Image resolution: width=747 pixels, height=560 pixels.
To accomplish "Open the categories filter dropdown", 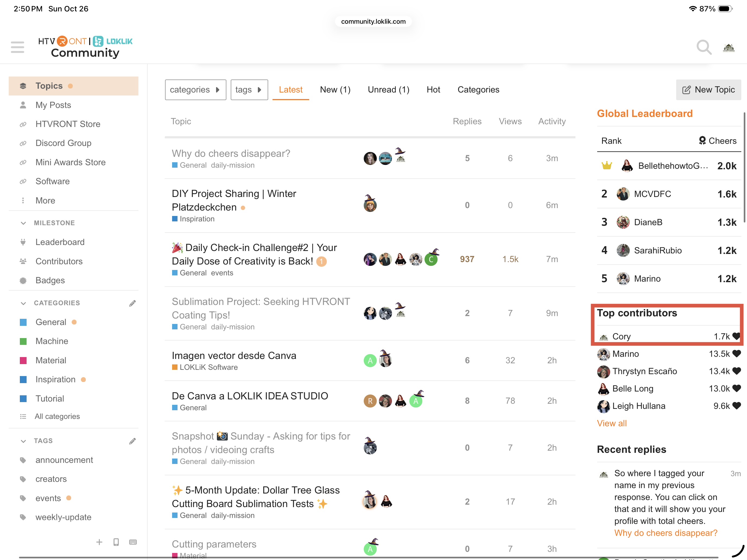I will click(195, 90).
